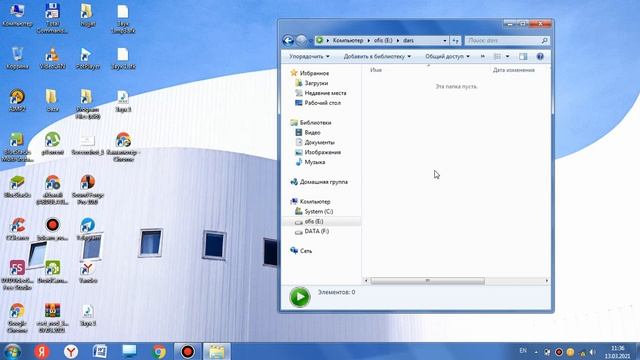Screen dimensions: 640x360
Task: Open the Упорядочить menu
Action: click(309, 56)
